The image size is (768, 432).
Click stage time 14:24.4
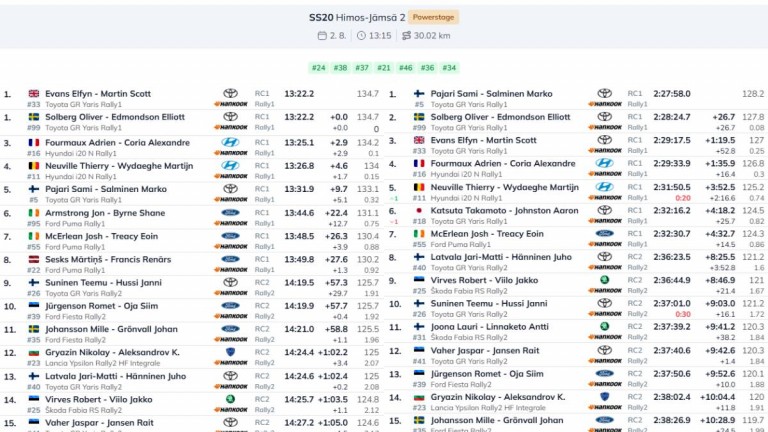coord(299,352)
